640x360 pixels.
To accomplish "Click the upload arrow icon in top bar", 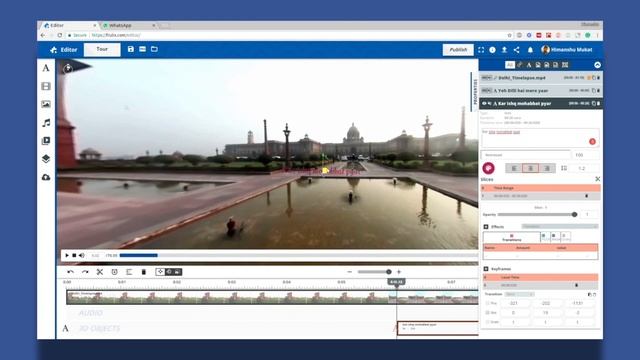I will (x=504, y=50).
